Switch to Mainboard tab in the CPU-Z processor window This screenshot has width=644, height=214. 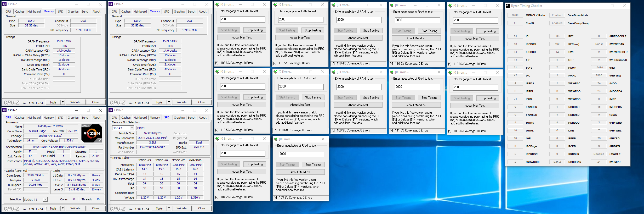34,118
